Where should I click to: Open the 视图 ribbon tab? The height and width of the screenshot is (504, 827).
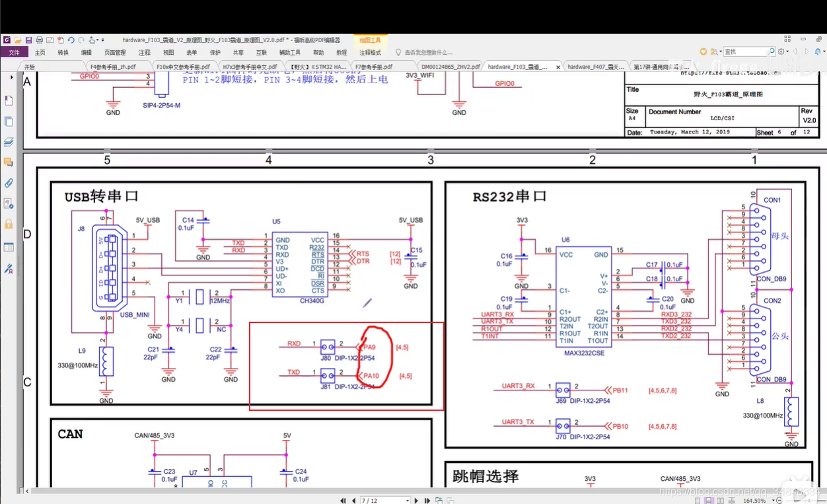point(168,53)
